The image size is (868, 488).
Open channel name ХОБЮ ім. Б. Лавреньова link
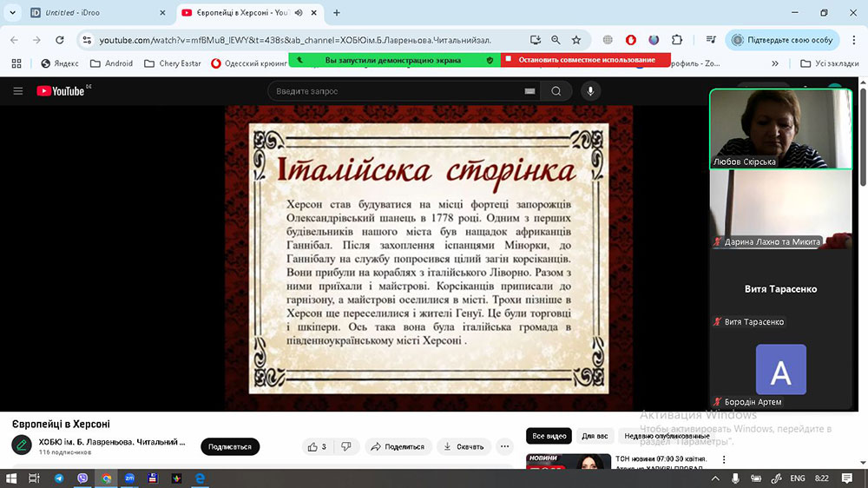pyautogui.click(x=112, y=442)
